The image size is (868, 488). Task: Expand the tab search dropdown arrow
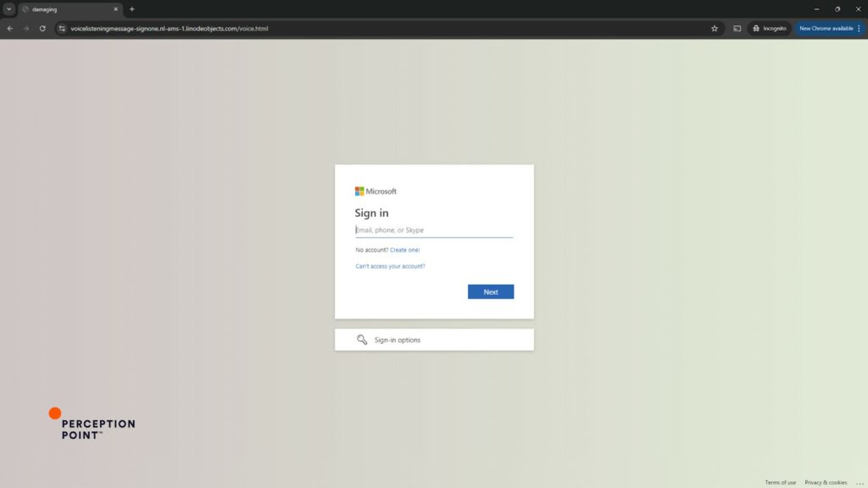9,9
